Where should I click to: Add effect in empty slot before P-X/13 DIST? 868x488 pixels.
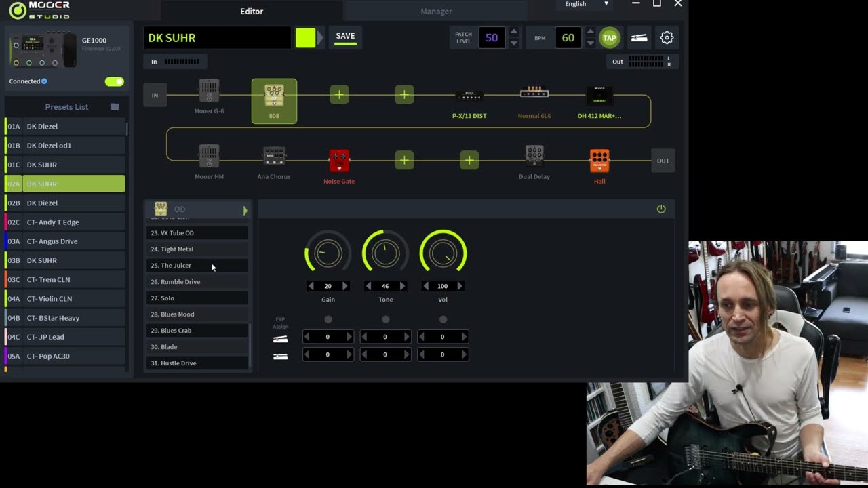(404, 95)
